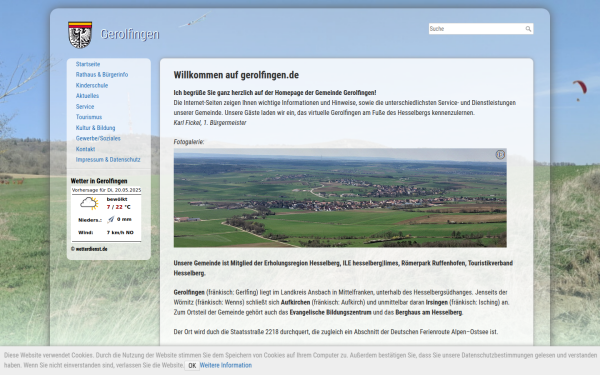Click the search magnifier icon
This screenshot has width=600, height=375.
(x=528, y=29)
